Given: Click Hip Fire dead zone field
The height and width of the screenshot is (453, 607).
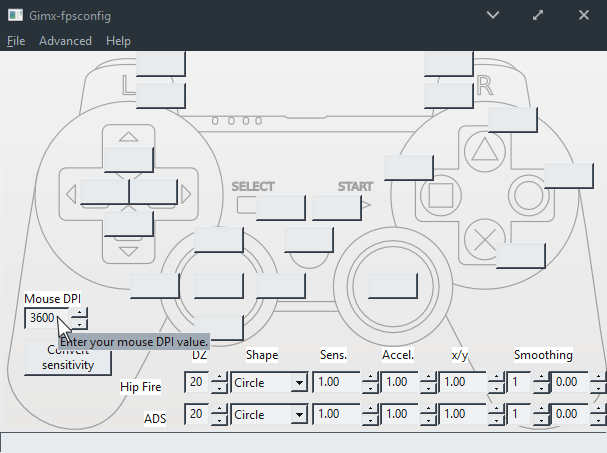Looking at the screenshot, I should 197,382.
